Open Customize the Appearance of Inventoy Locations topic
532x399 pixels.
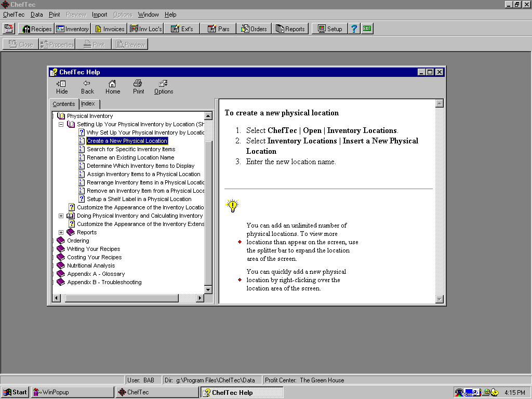click(x=140, y=207)
